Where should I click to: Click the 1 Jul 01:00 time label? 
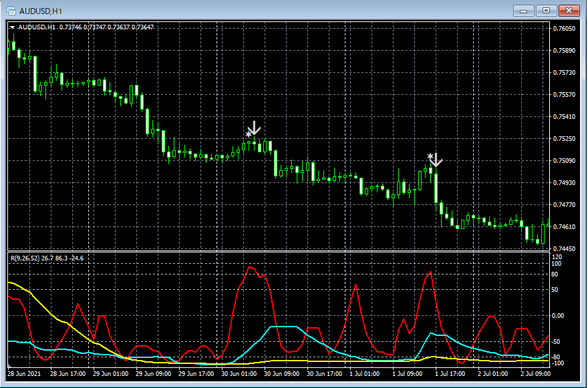(x=365, y=374)
